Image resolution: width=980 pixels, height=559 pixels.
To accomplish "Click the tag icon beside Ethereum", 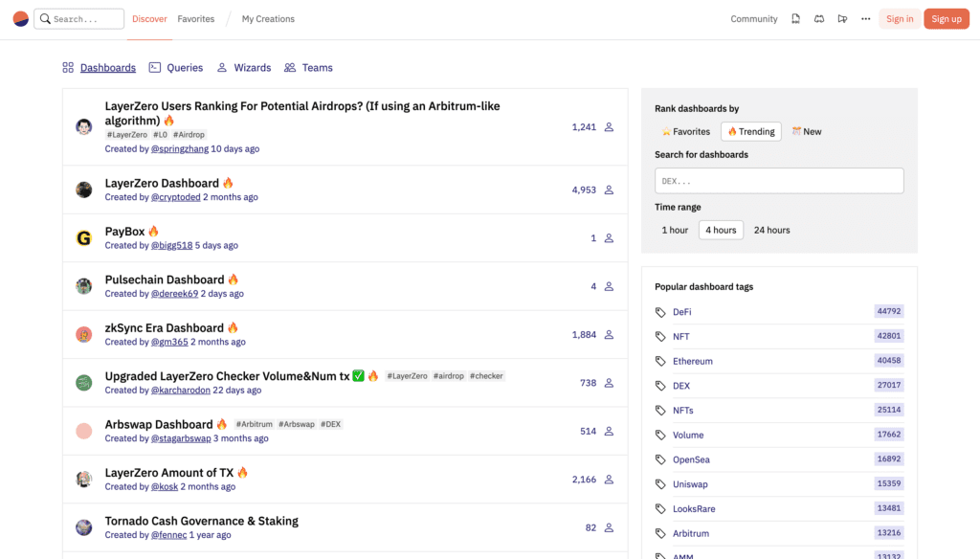I will (660, 361).
